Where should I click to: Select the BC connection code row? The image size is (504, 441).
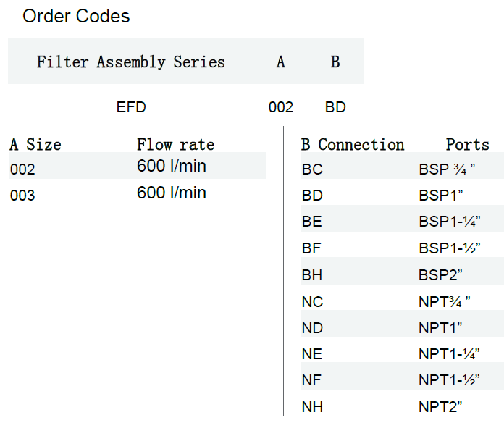click(312, 170)
